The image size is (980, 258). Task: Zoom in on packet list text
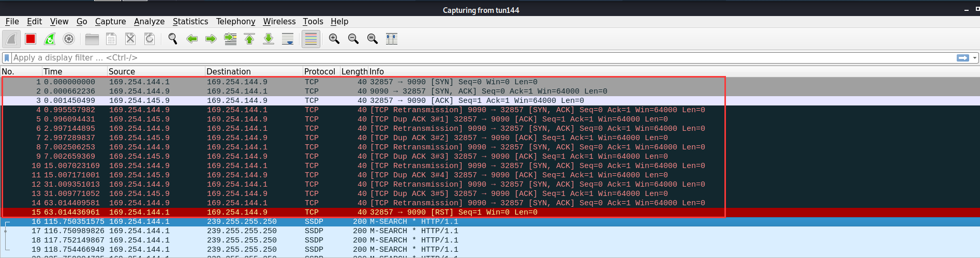[334, 39]
